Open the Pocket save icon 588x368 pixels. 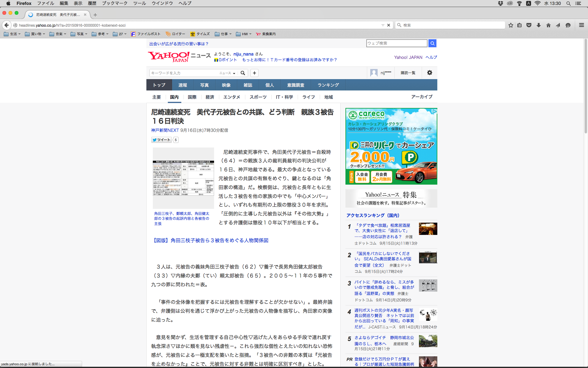pyautogui.click(x=529, y=25)
